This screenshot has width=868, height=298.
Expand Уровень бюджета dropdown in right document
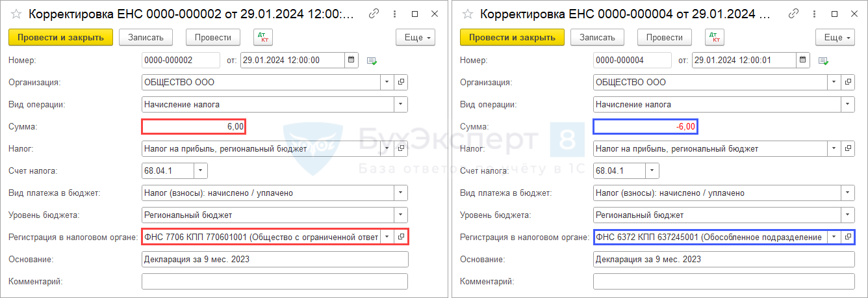click(x=848, y=215)
